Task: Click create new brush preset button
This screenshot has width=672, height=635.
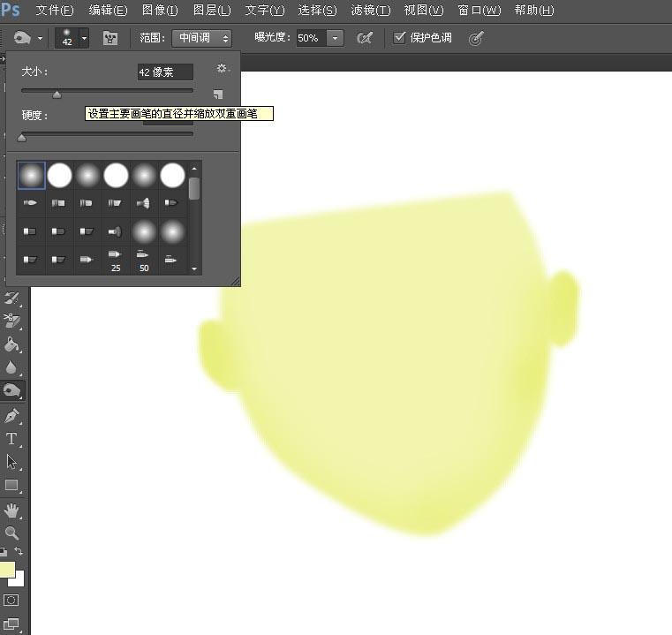Action: pyautogui.click(x=218, y=94)
